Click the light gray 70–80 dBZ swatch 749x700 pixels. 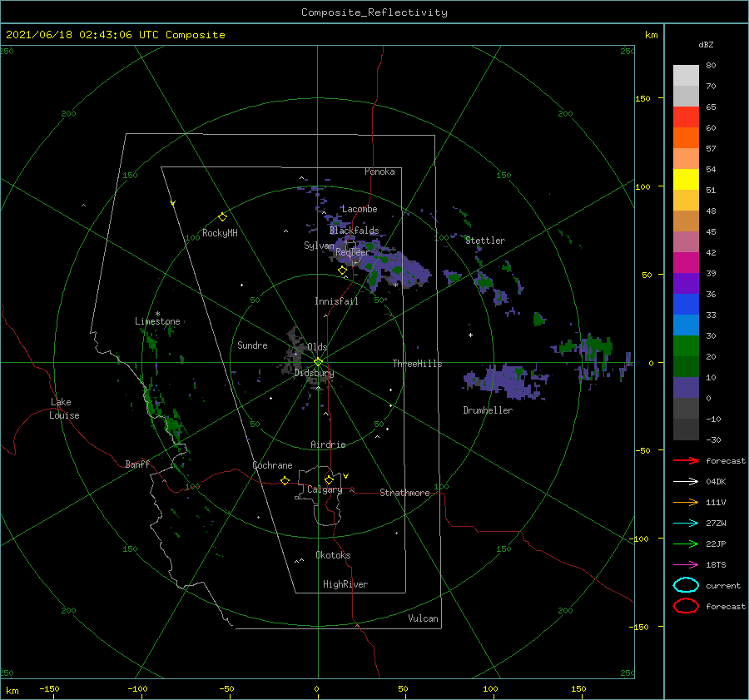pos(686,75)
